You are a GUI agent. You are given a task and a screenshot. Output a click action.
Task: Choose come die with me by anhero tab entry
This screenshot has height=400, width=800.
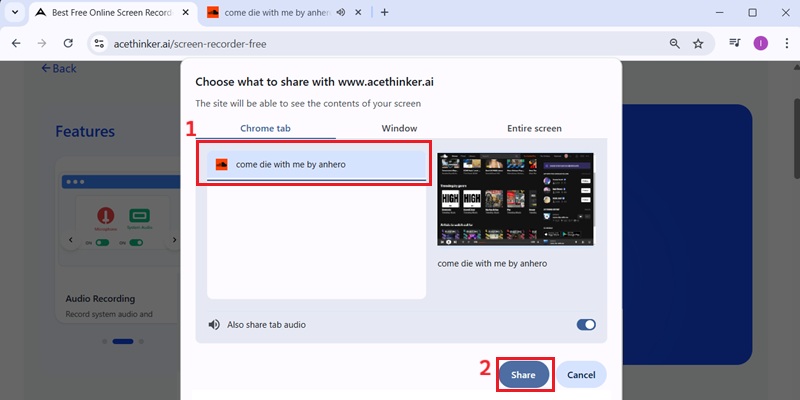316,165
